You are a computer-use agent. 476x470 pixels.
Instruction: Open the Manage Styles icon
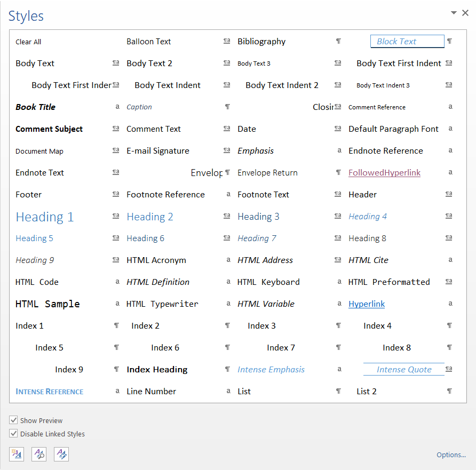61,454
